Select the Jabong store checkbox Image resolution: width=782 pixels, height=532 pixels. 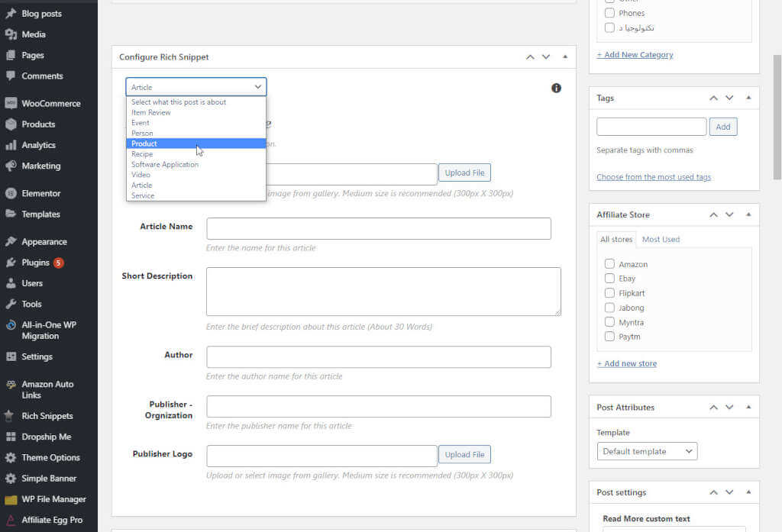(x=609, y=307)
